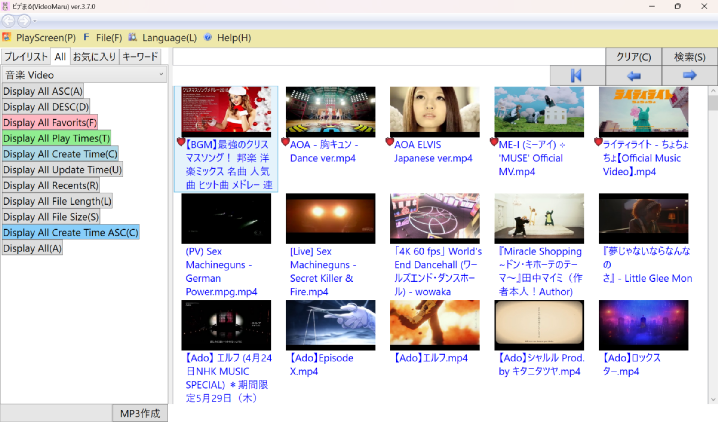
Task: Click in the search text field
Action: [x=389, y=57]
